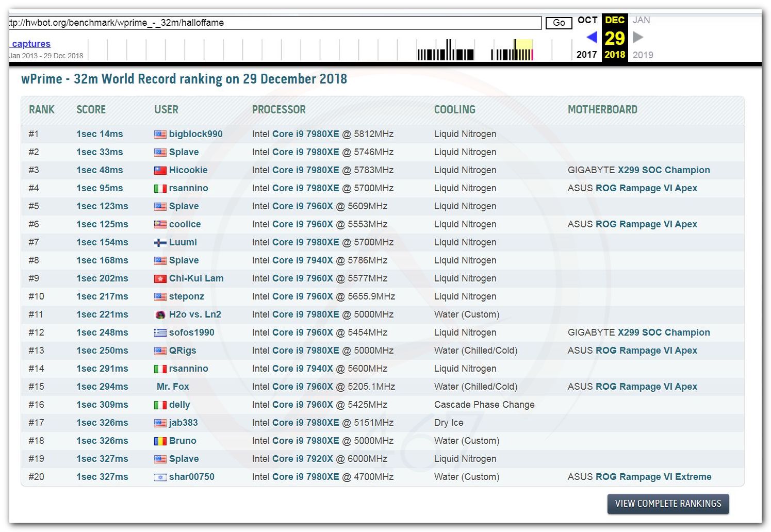
Task: Click the Hong Kong flag beside Chi-Kui Lam
Action: click(160, 279)
